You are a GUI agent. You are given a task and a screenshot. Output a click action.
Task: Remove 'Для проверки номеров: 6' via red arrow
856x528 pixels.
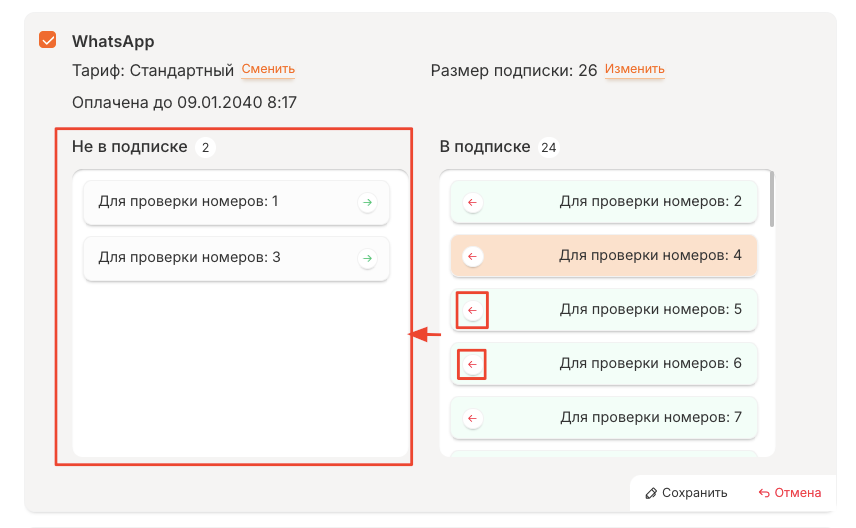point(473,364)
